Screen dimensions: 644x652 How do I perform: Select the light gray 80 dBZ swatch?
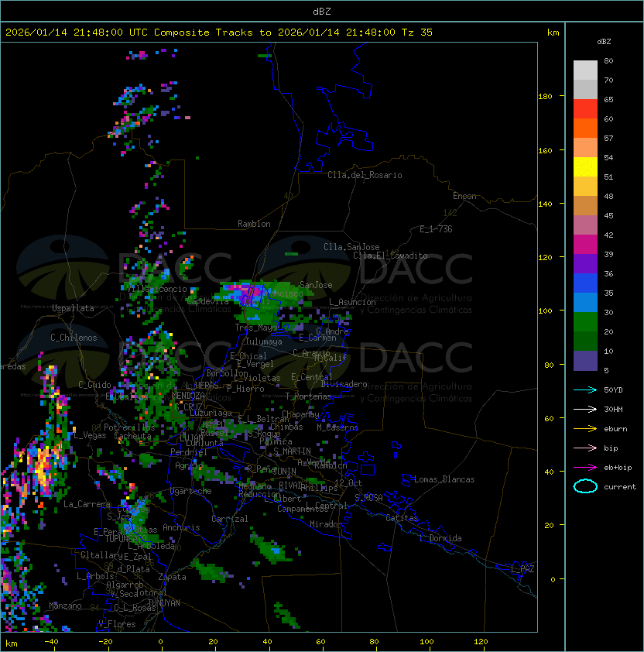585,70
